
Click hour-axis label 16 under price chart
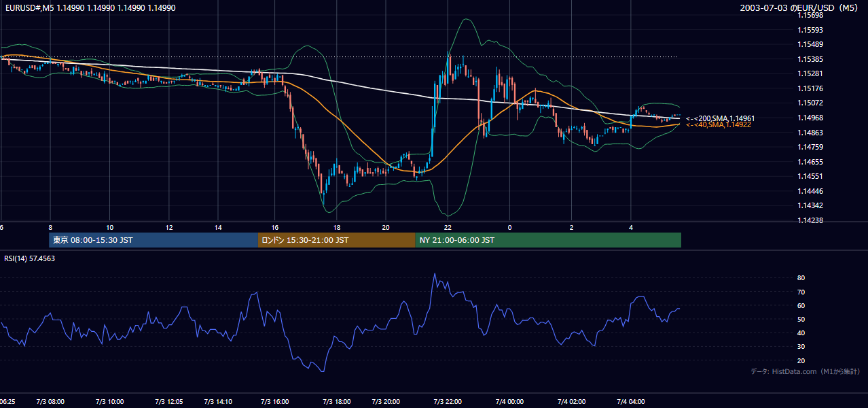[275, 227]
